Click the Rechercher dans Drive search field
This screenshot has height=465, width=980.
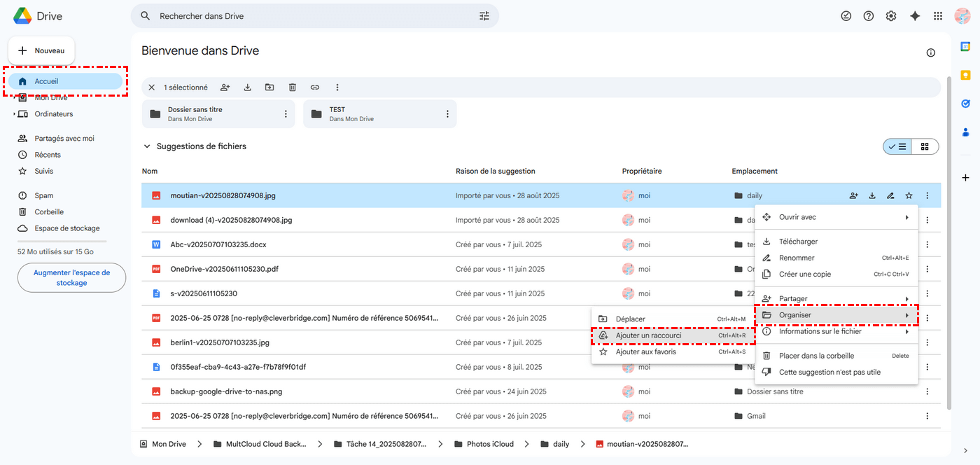(308, 16)
